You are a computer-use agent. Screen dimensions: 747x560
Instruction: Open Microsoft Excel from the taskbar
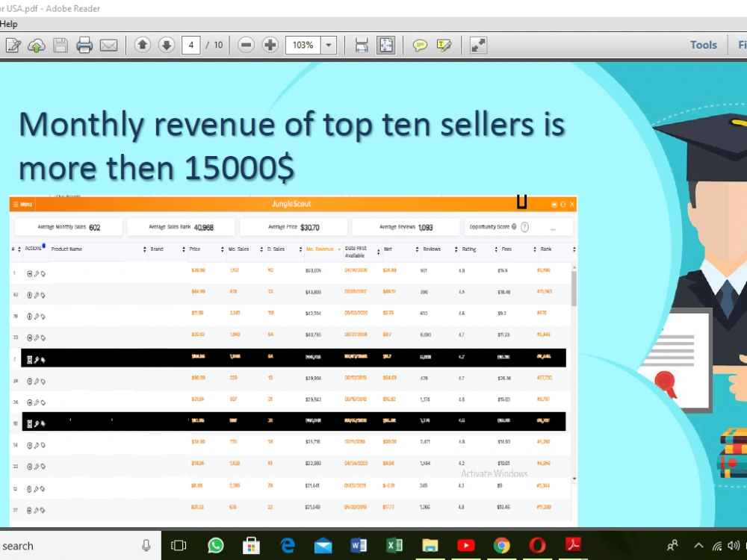click(394, 545)
